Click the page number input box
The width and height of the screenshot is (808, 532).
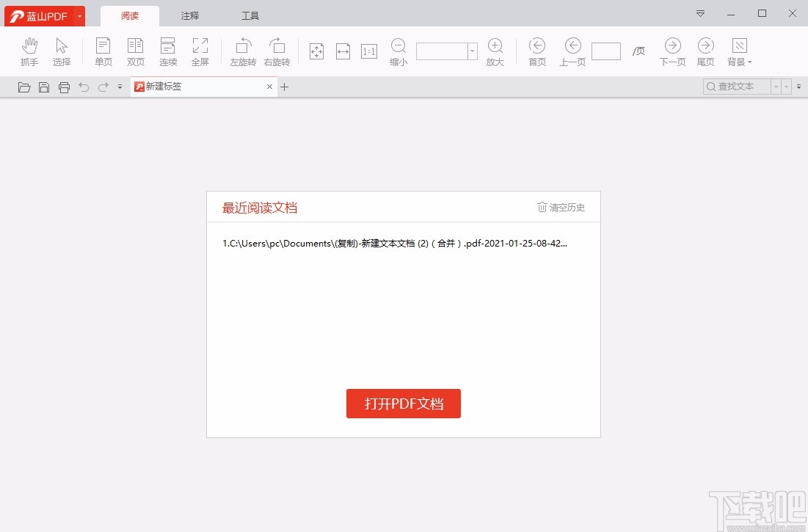point(606,51)
